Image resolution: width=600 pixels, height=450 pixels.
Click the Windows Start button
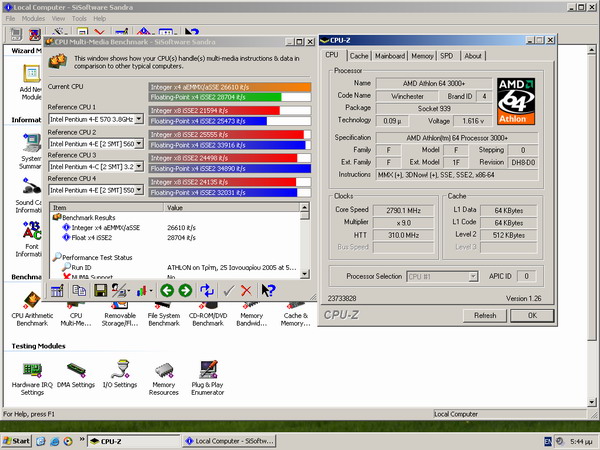16,441
